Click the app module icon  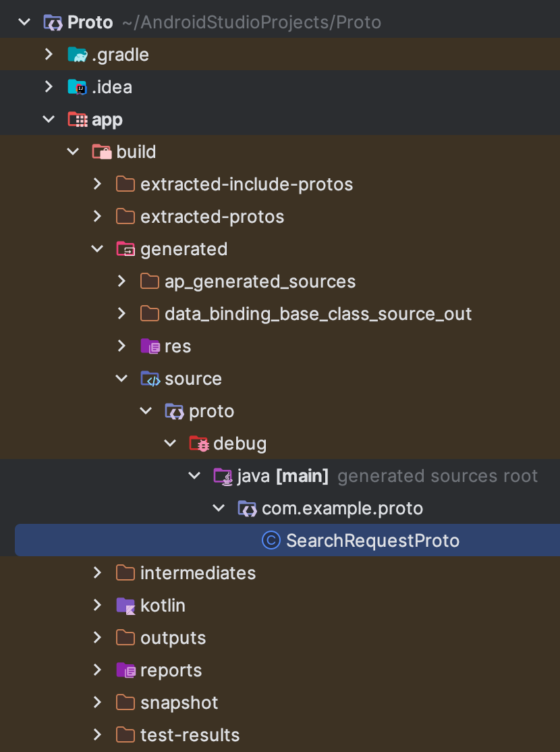77,119
